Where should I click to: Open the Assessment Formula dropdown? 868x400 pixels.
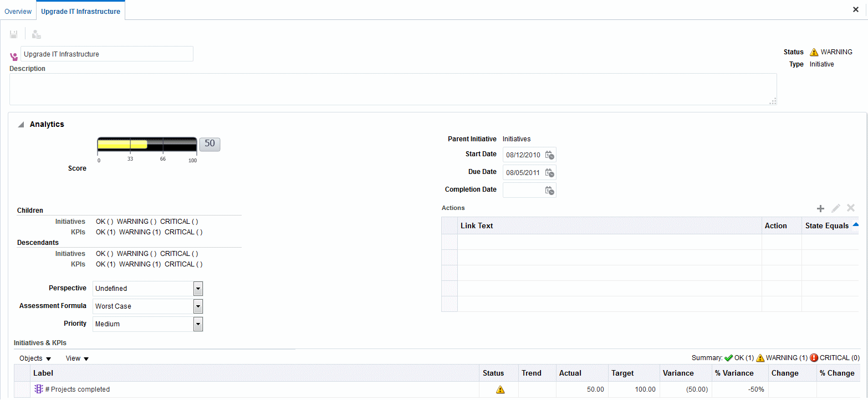tap(198, 306)
